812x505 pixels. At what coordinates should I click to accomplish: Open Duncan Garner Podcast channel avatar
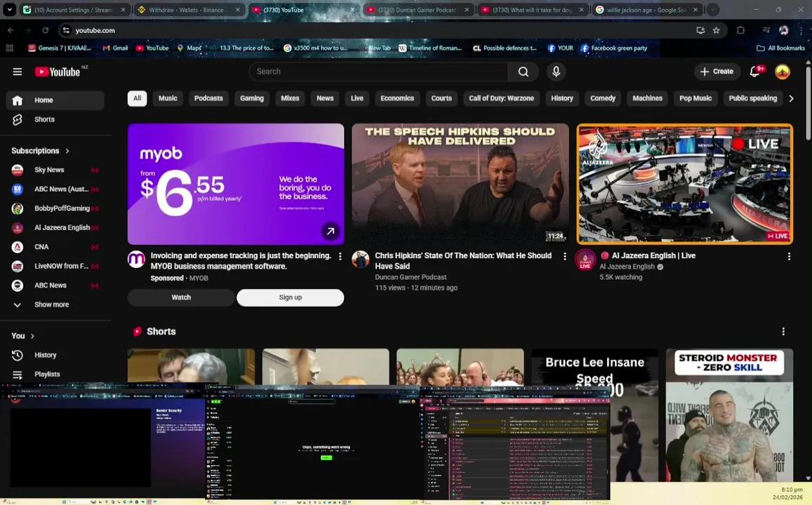coord(361,260)
